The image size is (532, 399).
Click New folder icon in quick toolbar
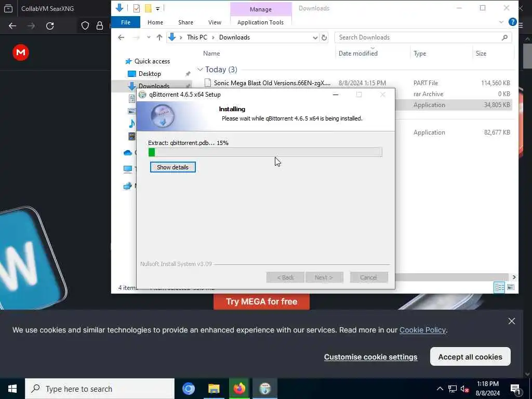[x=148, y=8]
